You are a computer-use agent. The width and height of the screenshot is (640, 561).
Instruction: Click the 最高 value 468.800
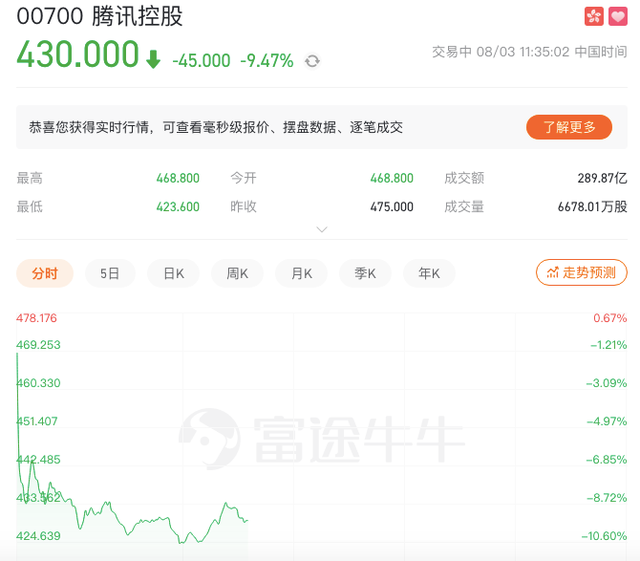178,178
